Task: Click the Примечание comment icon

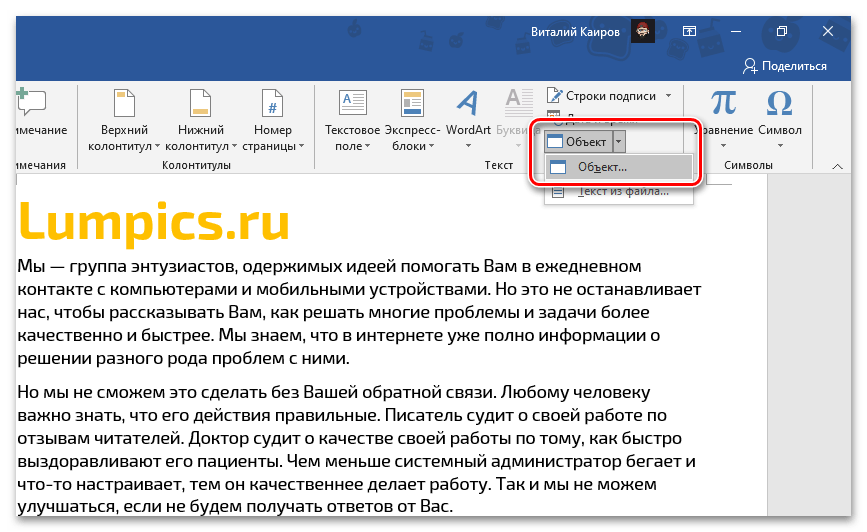Action: pos(32,103)
